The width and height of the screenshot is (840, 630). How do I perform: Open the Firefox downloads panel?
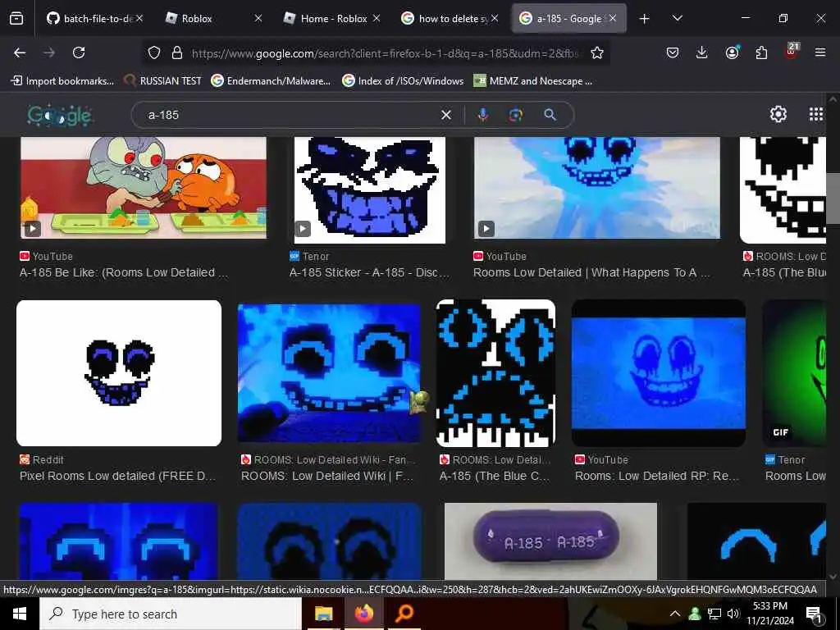click(702, 52)
